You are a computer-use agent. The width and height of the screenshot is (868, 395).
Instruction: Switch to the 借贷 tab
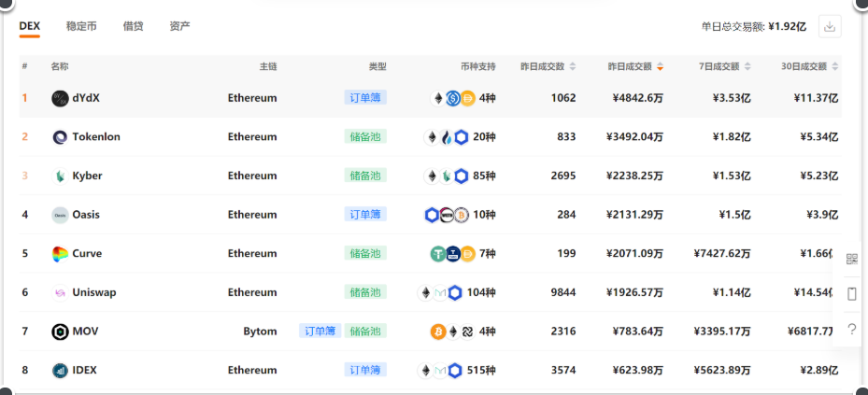point(133,26)
